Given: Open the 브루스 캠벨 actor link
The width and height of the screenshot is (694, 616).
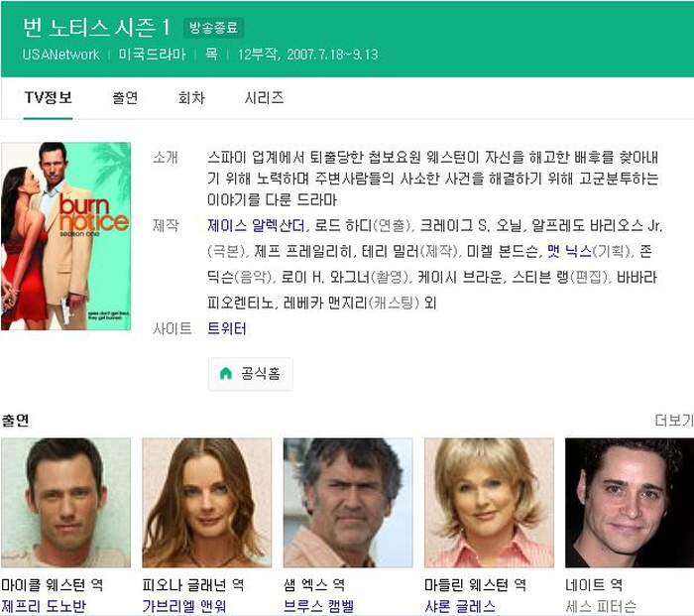Looking at the screenshot, I should tap(318, 606).
